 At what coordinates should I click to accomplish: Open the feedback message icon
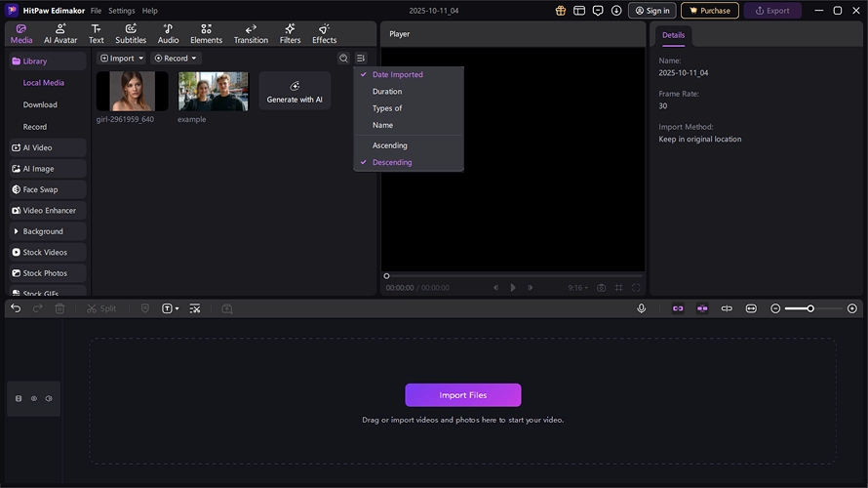[598, 11]
